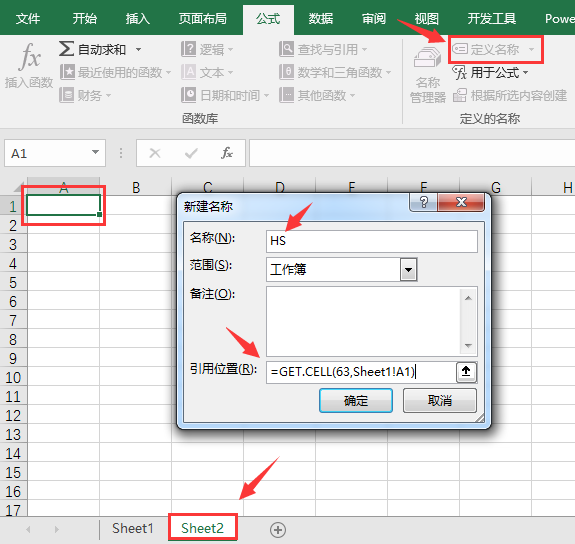Click the Cancel (取消) button
The image size is (575, 544).
point(440,401)
